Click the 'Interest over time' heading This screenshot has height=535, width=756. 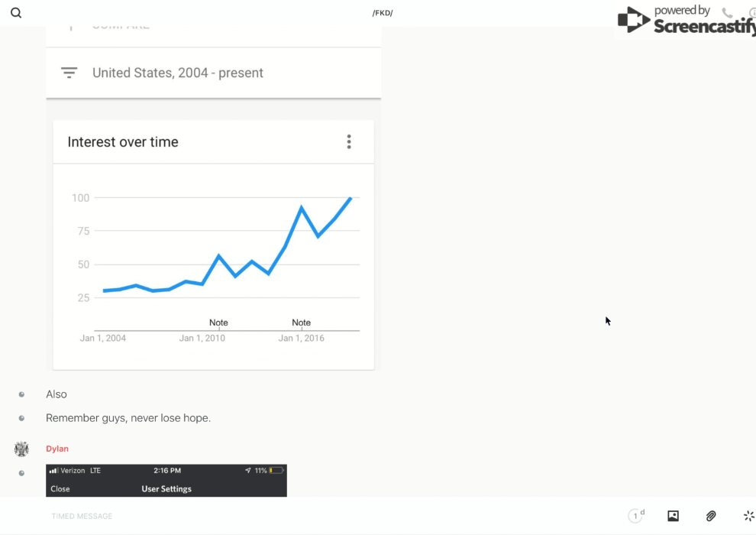pyautogui.click(x=123, y=141)
